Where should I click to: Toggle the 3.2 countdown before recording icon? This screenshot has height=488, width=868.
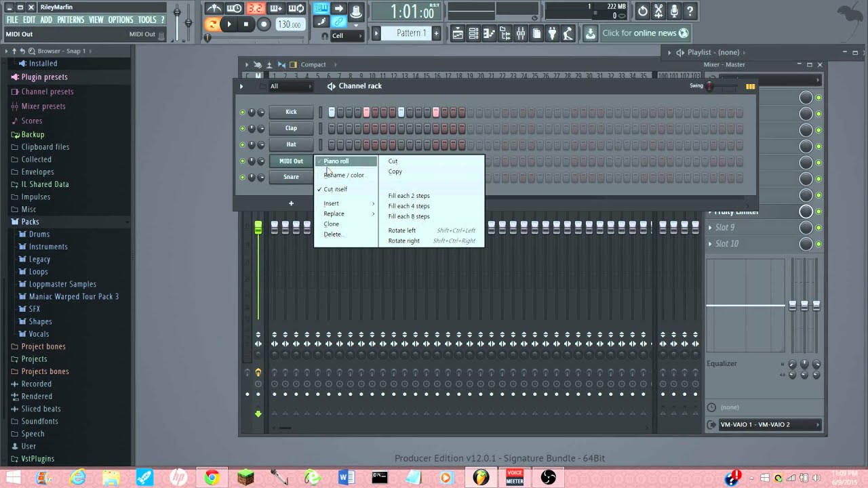coord(256,8)
